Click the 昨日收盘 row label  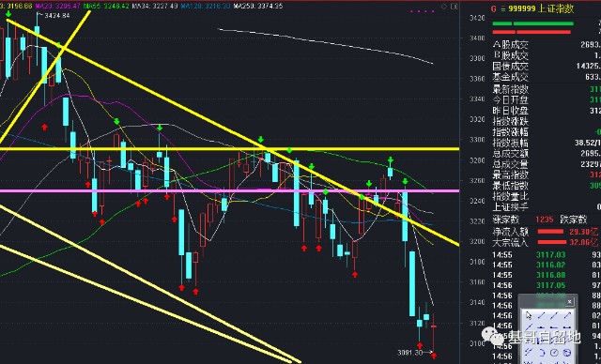pos(511,111)
